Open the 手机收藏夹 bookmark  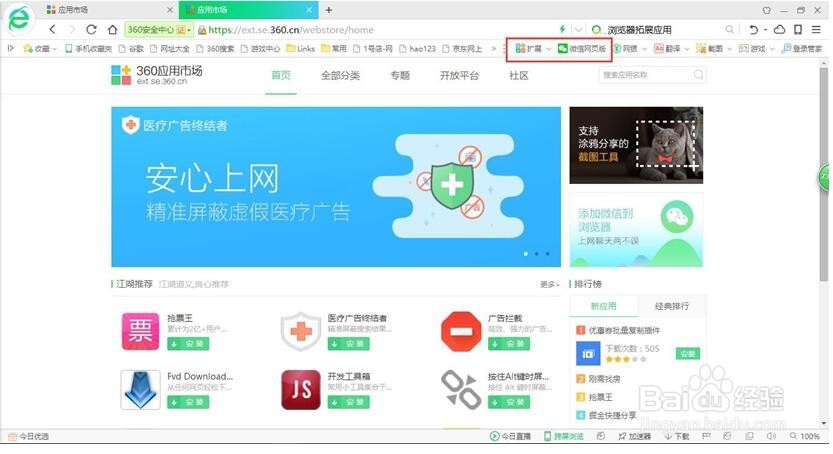point(88,48)
